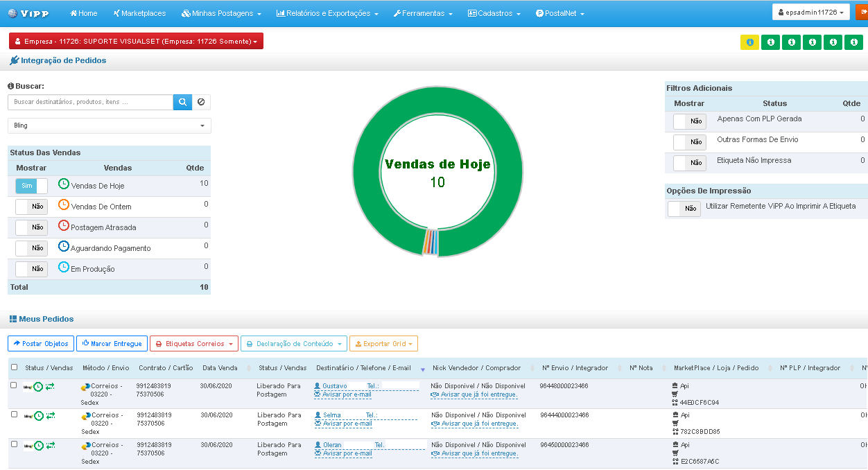The width and height of the screenshot is (868, 470).
Task: Click green clock icon for Vendas De Hoje
Action: pyautogui.click(x=64, y=184)
